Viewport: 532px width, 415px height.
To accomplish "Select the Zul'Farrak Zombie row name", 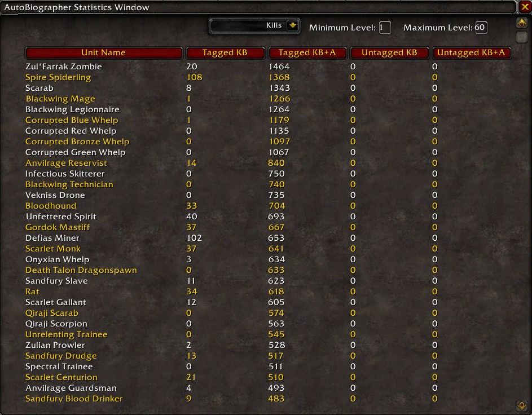I will pos(63,67).
